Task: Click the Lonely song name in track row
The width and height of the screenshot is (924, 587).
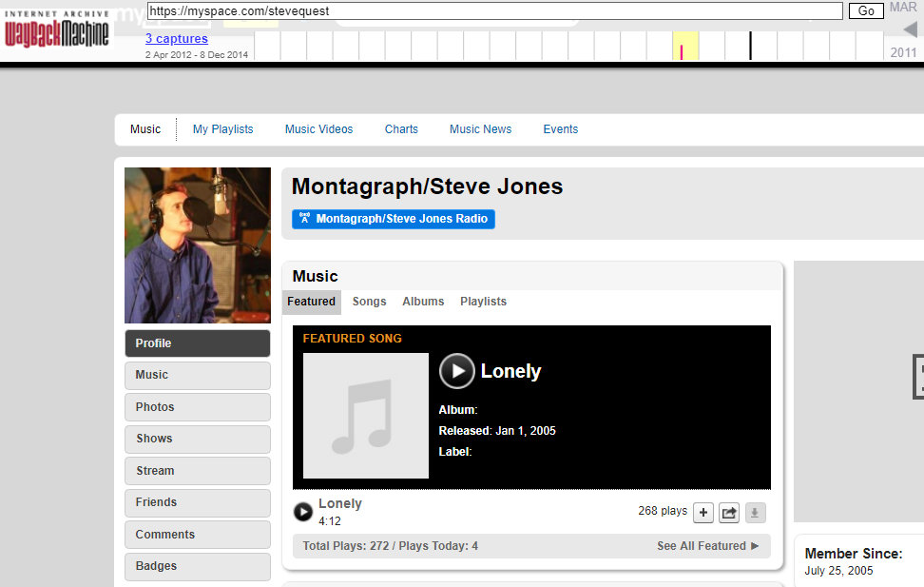Action: pyautogui.click(x=340, y=504)
